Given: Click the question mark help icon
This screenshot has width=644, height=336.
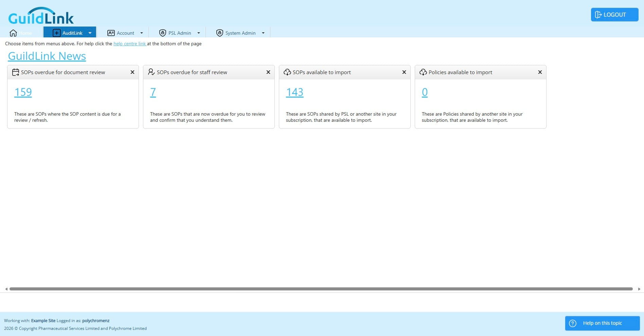Looking at the screenshot, I should [573, 323].
